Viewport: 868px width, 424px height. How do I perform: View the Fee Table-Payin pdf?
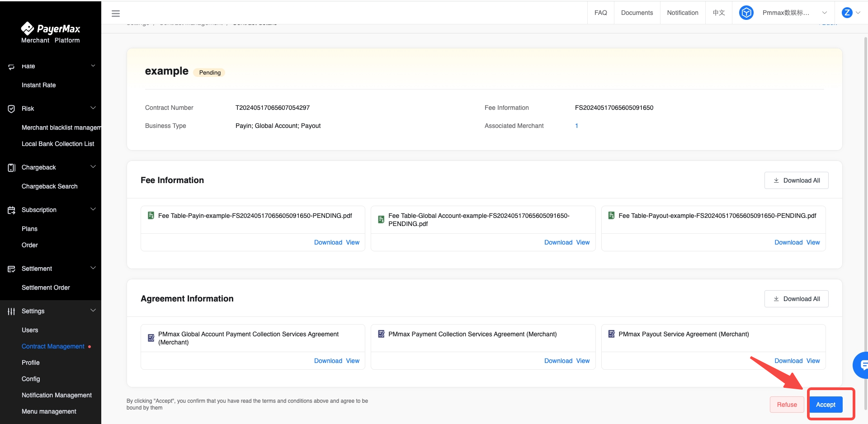point(353,242)
